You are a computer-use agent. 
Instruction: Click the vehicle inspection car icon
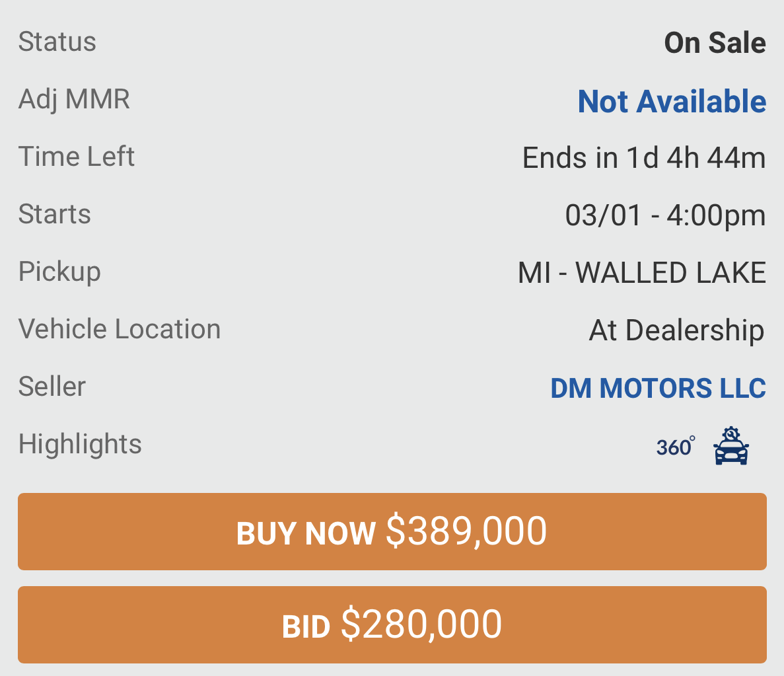click(731, 445)
